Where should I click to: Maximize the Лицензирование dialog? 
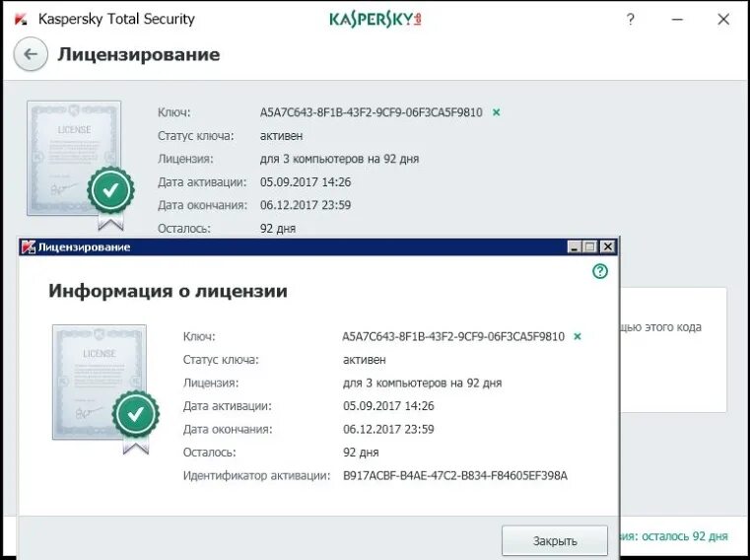[x=590, y=247]
